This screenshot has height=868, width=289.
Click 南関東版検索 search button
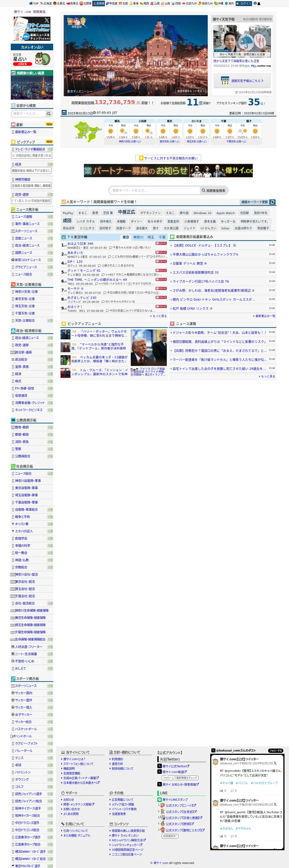coord(214,191)
